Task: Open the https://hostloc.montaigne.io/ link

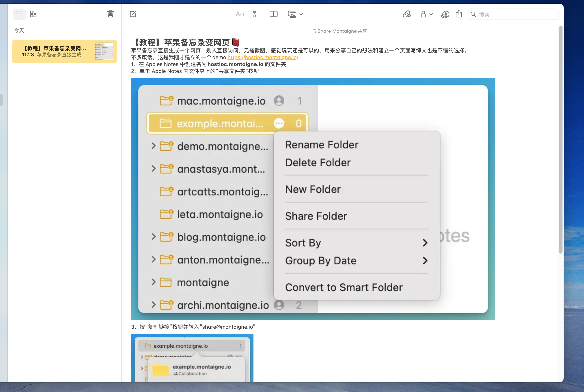Action: (263, 57)
